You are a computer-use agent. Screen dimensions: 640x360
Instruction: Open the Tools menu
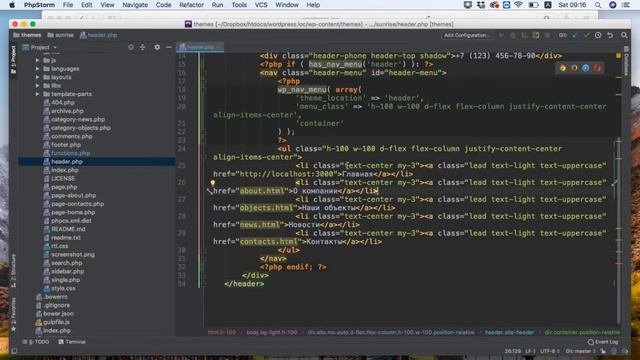tap(239, 5)
